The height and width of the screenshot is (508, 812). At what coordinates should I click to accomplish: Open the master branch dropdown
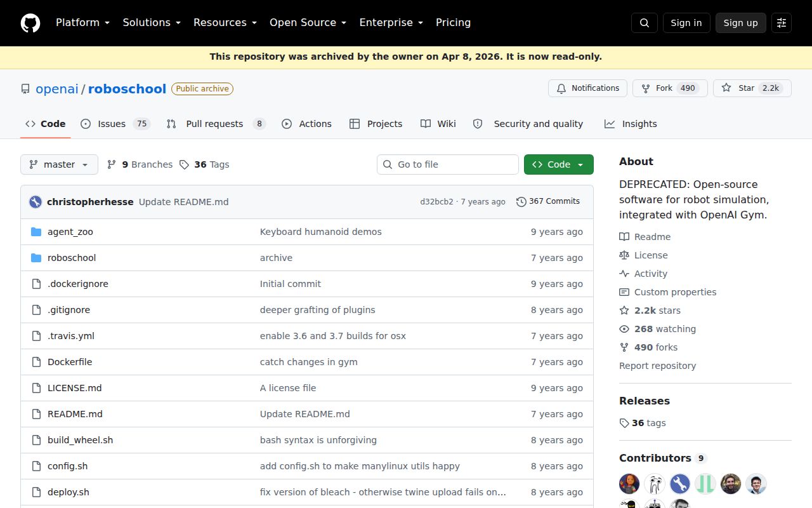(x=59, y=164)
